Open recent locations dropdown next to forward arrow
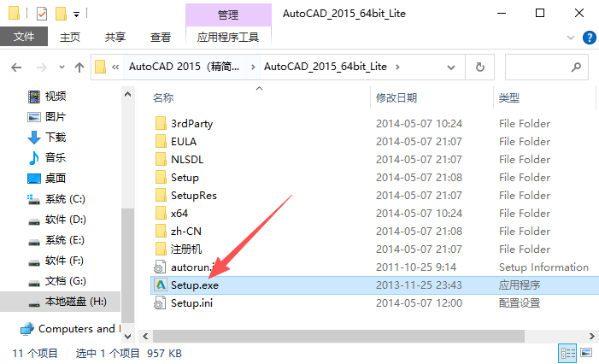 point(62,68)
